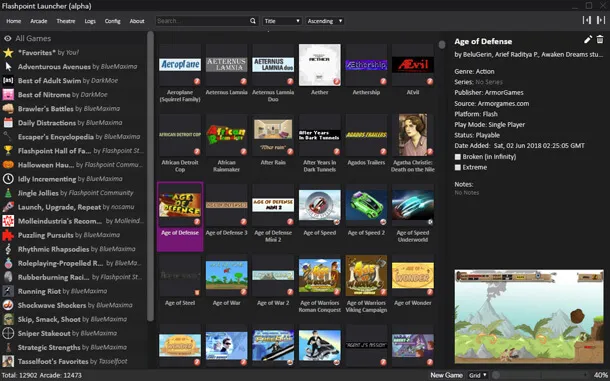Open the Grid layout dropdown in status bar
Screen dimensions: 610x381
tap(478, 375)
